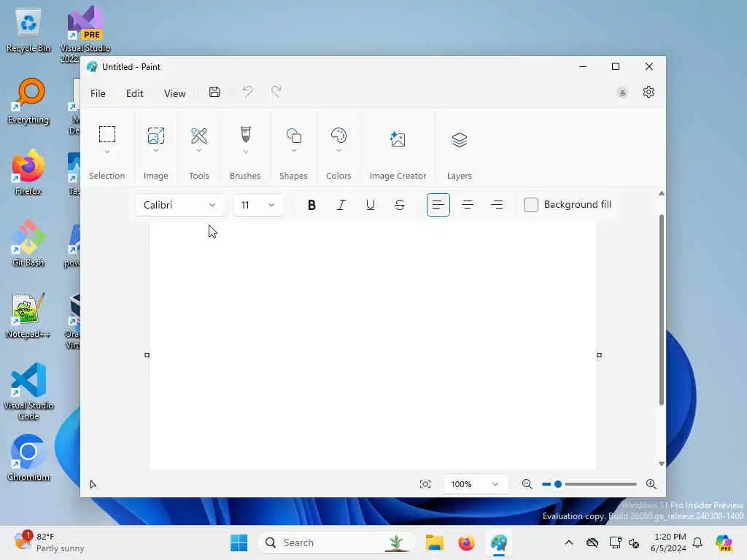Viewport: 747px width, 560px height.
Task: Expand the Selection options chevron
Action: click(107, 152)
